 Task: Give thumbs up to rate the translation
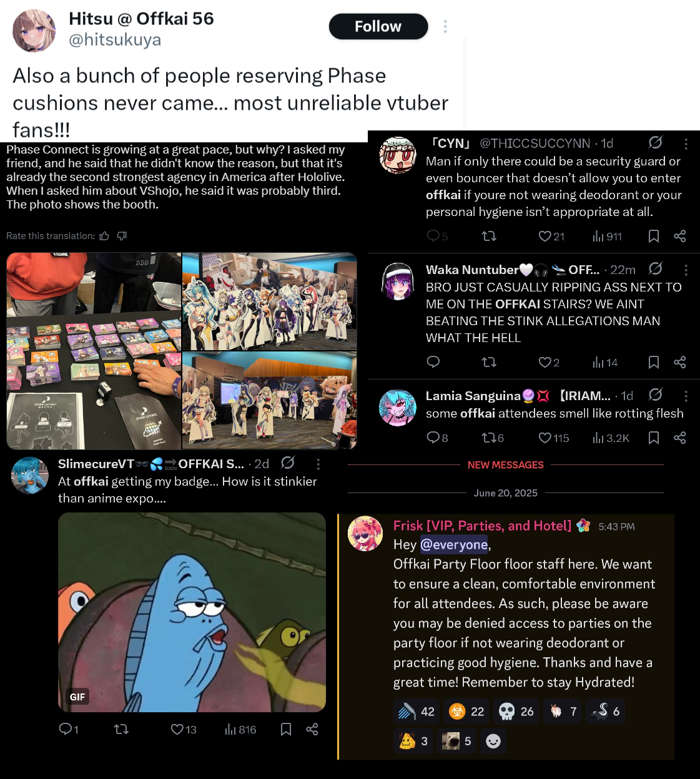[104, 236]
